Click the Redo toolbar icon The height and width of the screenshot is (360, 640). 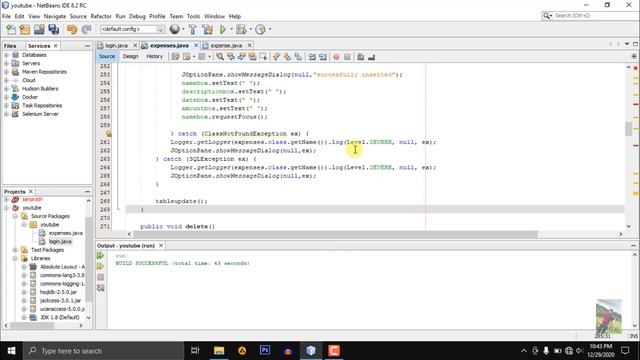point(86,29)
